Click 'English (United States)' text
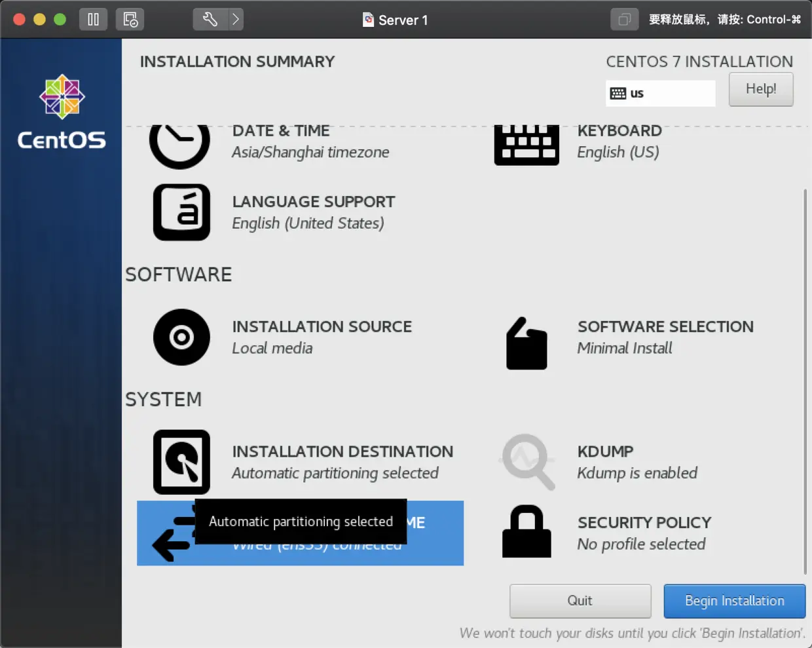 308,223
